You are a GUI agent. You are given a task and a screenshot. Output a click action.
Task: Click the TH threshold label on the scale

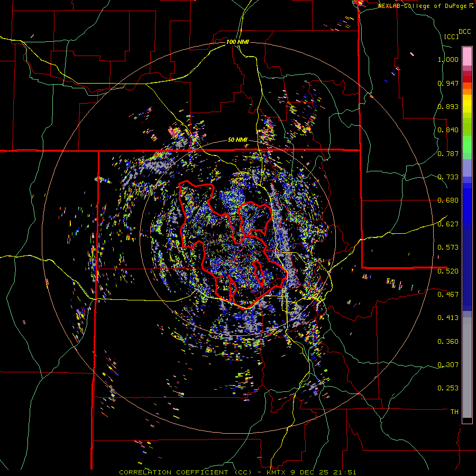click(x=454, y=412)
